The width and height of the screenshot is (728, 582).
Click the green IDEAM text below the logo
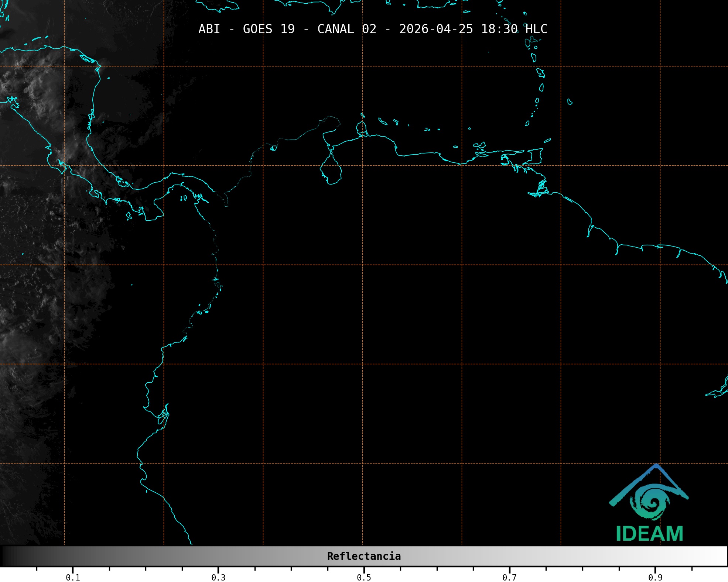(x=649, y=534)
